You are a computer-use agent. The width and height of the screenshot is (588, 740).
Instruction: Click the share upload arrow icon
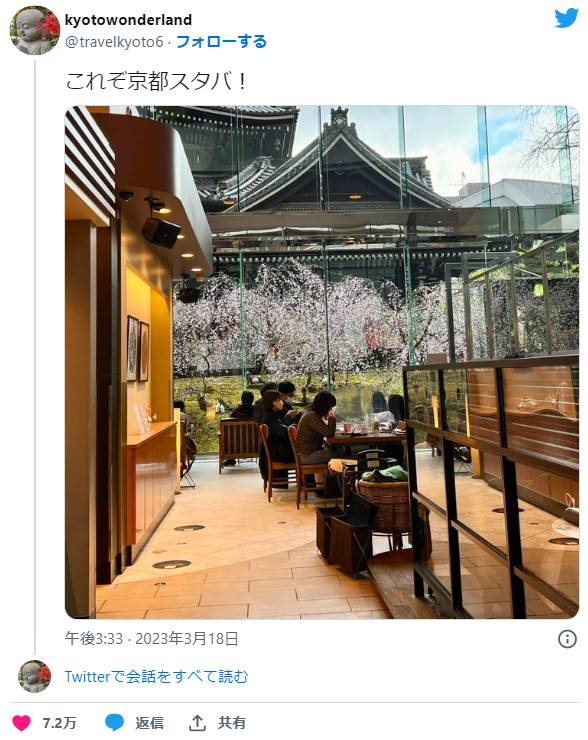pyautogui.click(x=197, y=722)
